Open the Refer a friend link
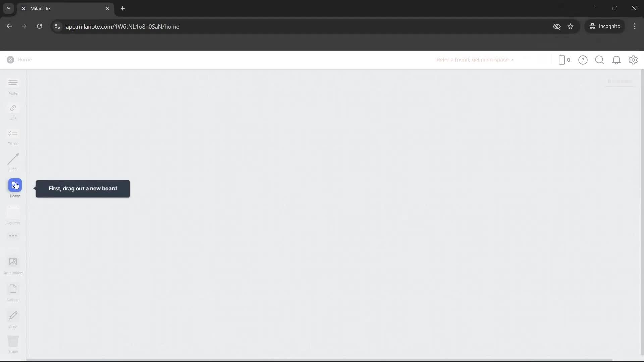This screenshot has height=362, width=644. [475, 60]
